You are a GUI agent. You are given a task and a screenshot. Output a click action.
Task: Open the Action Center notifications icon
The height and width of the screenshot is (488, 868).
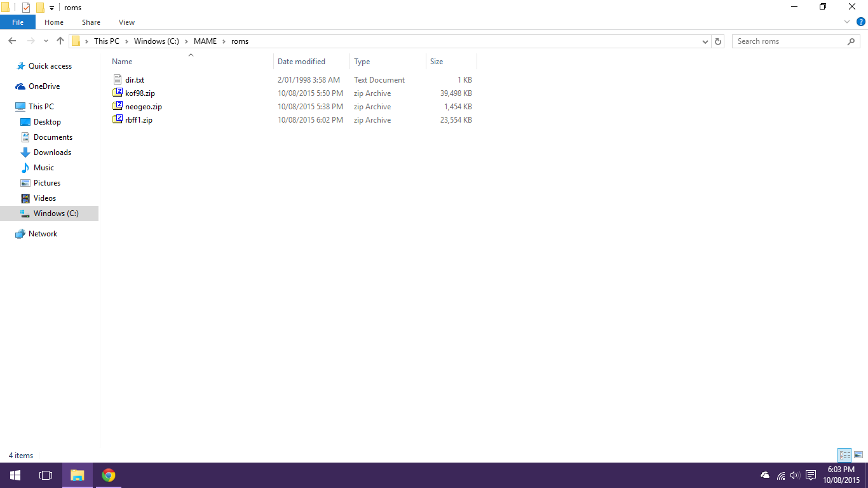click(811, 475)
